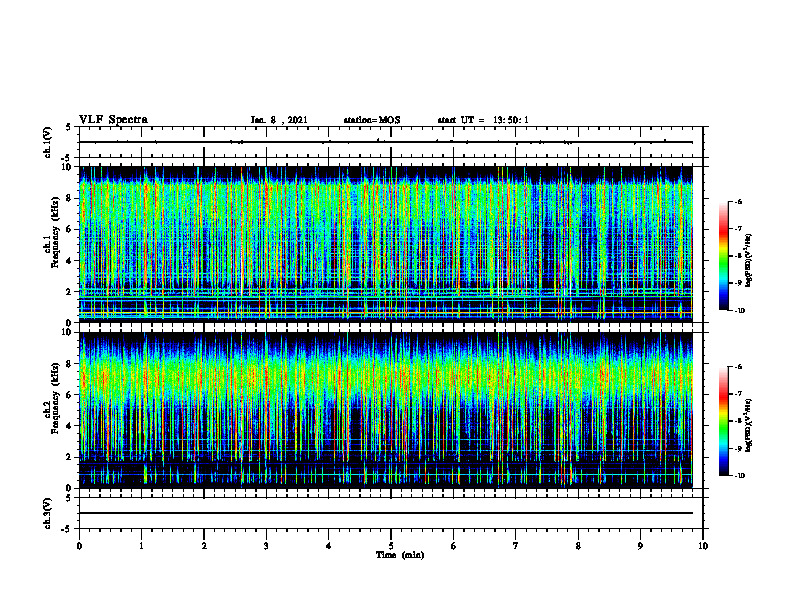Click the "6" tick on the Time axis
The height and width of the screenshot is (612, 792).
[x=454, y=546]
